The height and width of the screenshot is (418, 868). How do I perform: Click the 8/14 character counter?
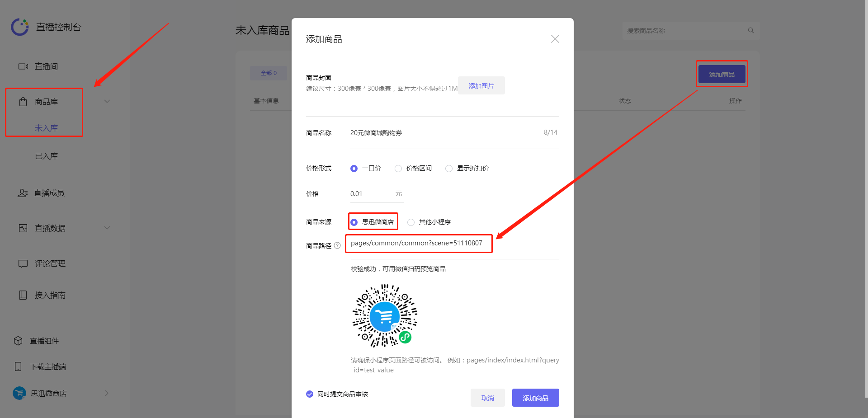point(551,132)
